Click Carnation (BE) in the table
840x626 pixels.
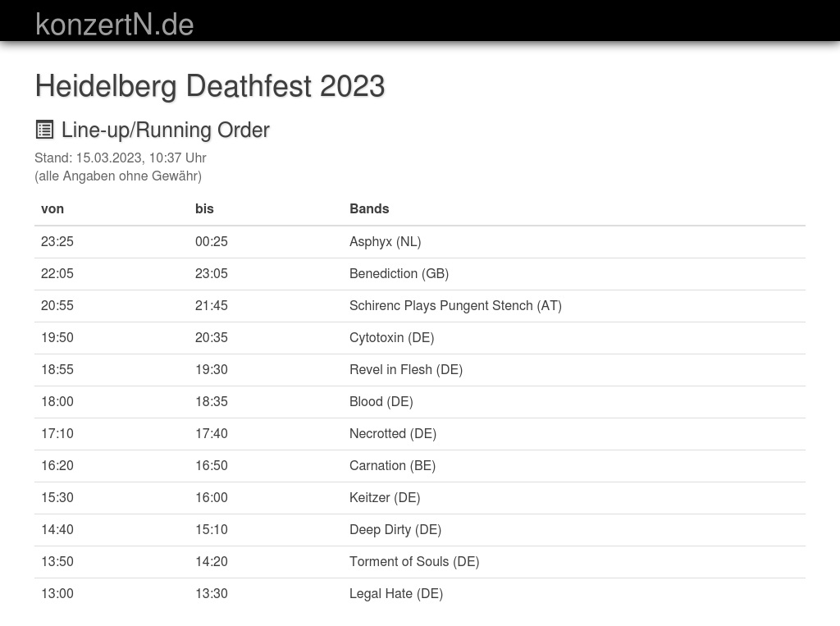(x=392, y=465)
